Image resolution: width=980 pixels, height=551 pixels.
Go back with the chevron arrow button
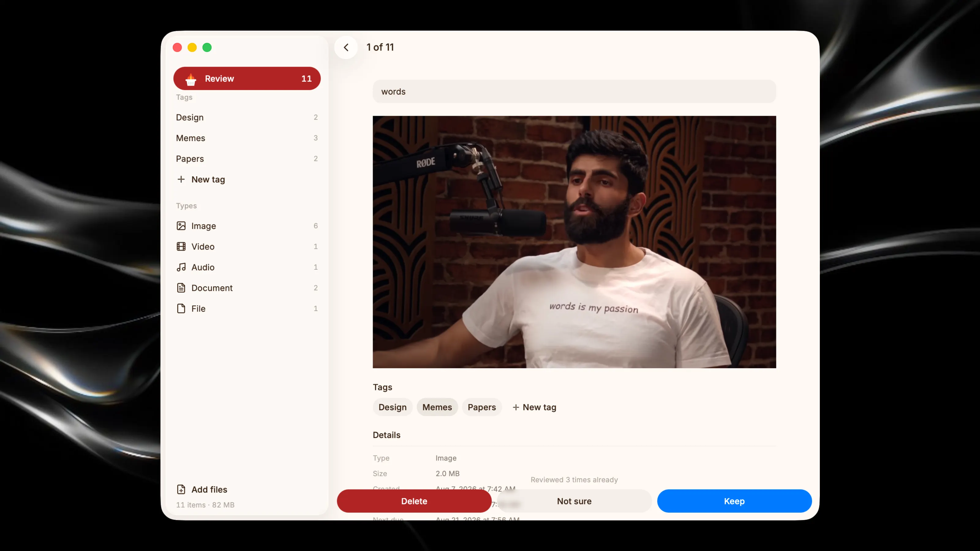(x=346, y=47)
